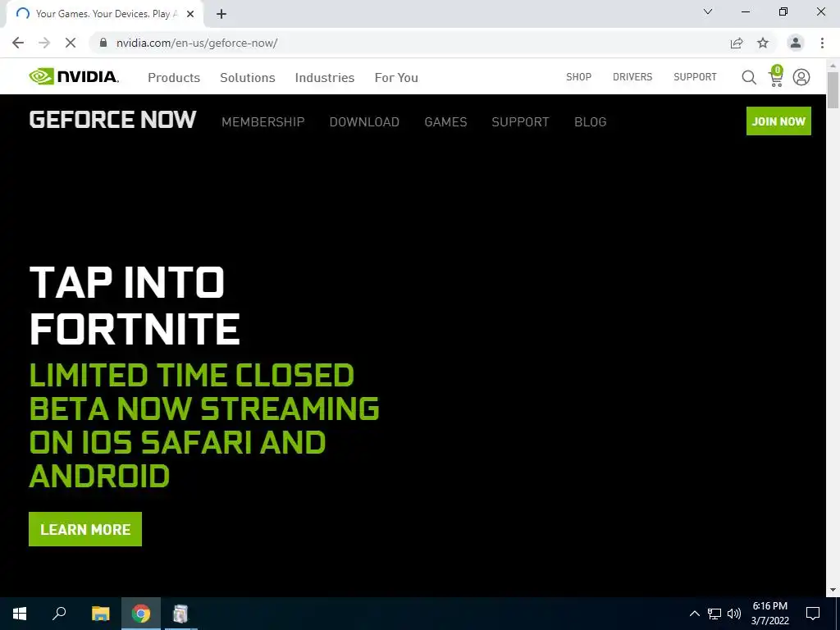Open the NVIDIA account profile icon

click(x=801, y=78)
